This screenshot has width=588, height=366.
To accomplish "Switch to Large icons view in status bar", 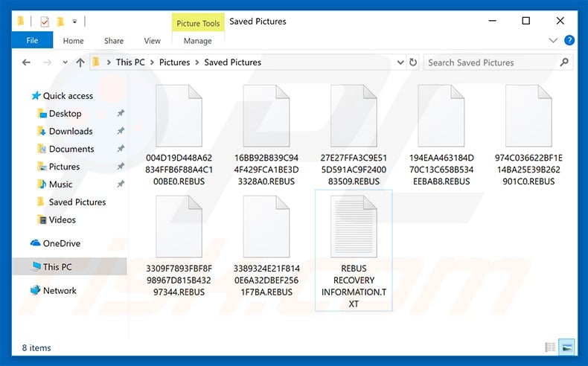I will (566, 347).
